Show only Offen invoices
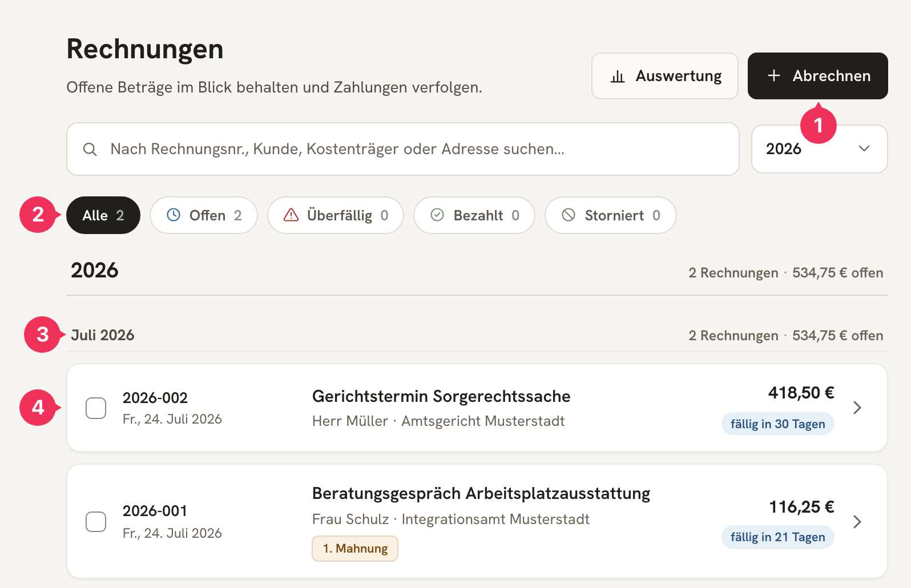The image size is (911, 588). [204, 215]
